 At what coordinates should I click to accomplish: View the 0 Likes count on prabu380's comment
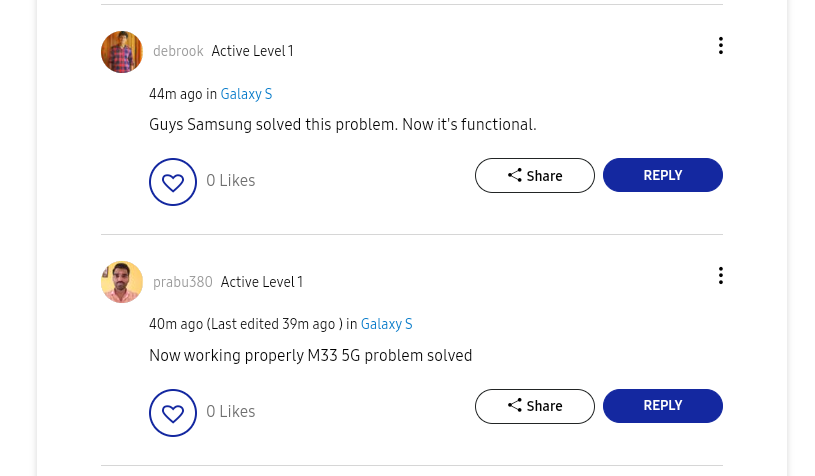point(231,412)
